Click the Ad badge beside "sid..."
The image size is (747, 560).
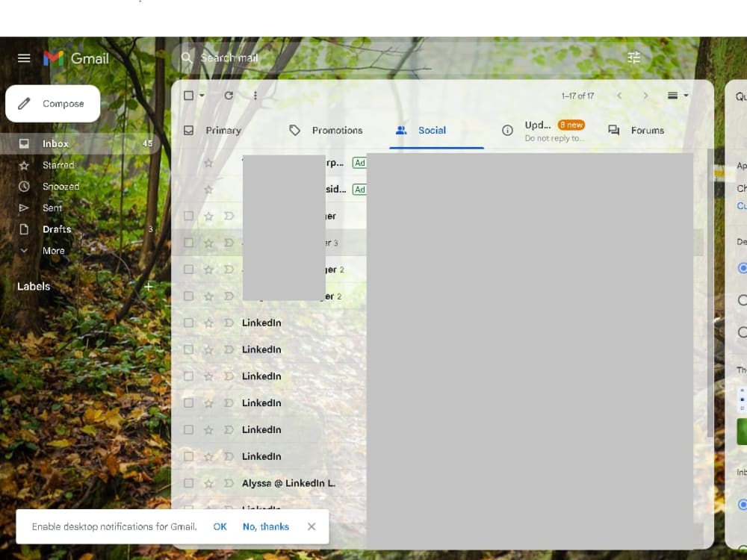360,190
